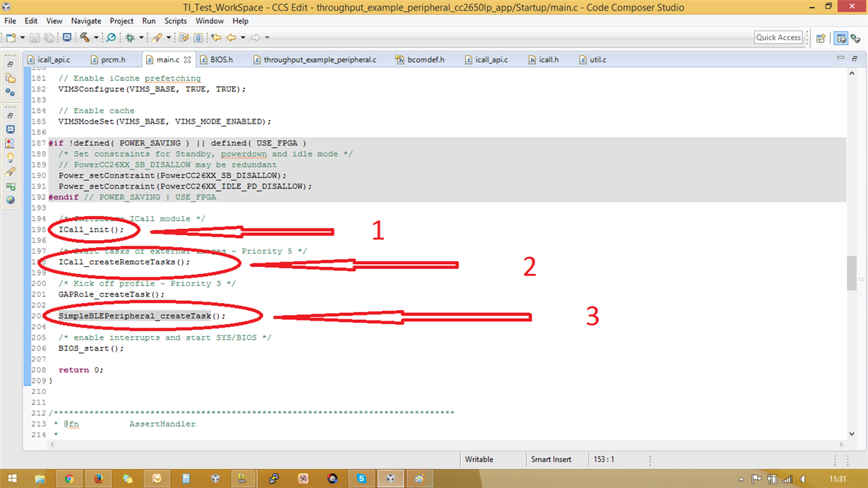Click the New file wizard icon
Image resolution: width=868 pixels, height=488 pixels.
11,37
